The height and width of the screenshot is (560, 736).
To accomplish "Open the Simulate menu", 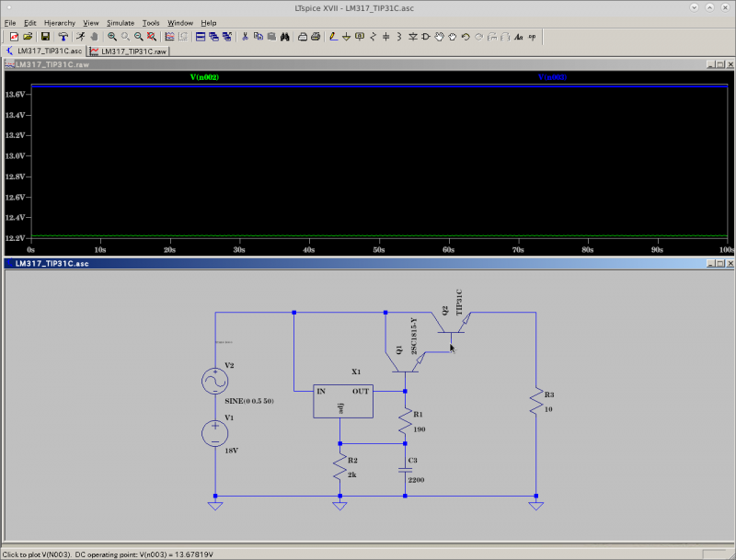I will (x=120, y=22).
